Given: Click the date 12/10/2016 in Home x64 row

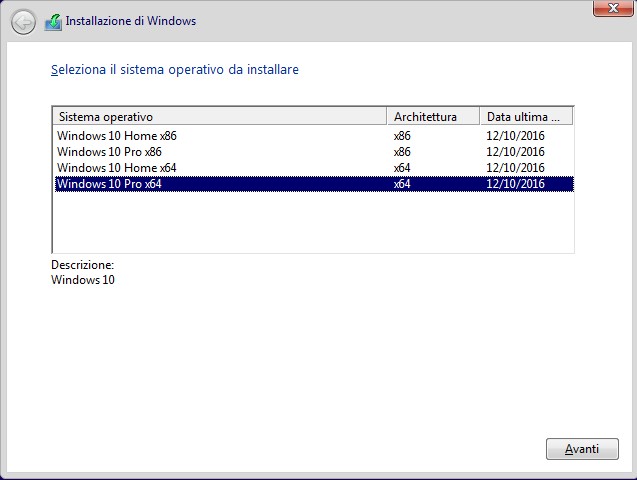Looking at the screenshot, I should (515, 168).
